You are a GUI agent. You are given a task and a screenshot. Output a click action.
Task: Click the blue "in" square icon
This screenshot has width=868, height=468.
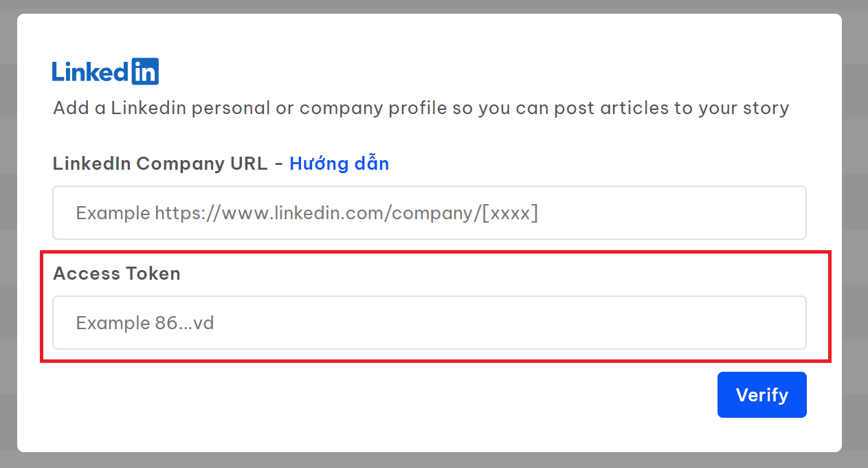(145, 71)
